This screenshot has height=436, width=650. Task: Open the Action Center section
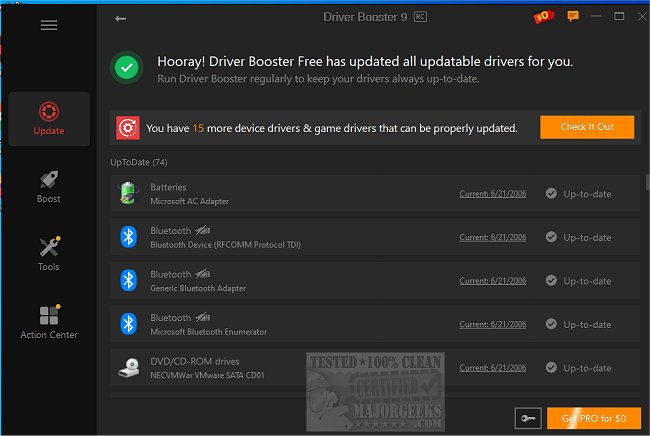(49, 322)
